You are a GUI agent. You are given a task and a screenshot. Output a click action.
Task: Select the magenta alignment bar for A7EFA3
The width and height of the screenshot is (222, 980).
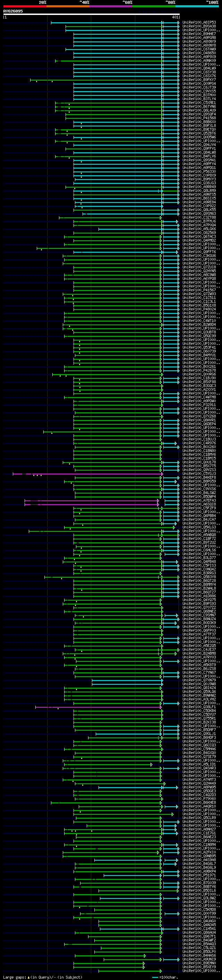click(x=92, y=500)
